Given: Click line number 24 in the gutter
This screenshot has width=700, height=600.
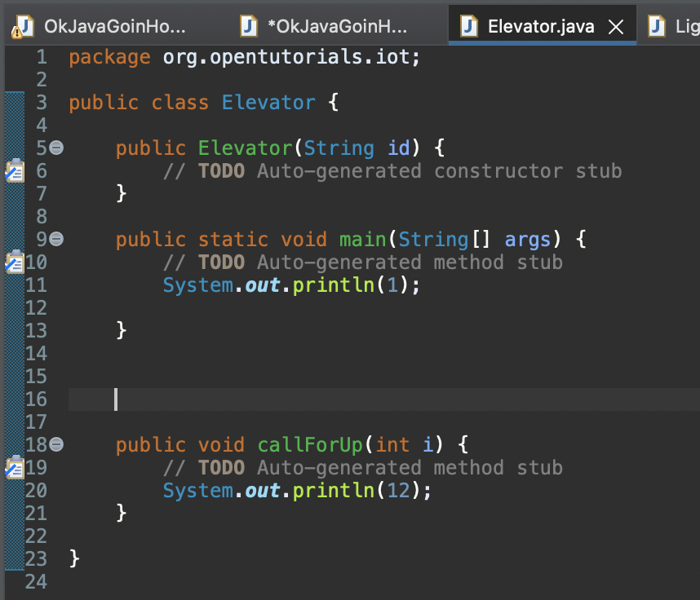Looking at the screenshot, I should point(36,582).
